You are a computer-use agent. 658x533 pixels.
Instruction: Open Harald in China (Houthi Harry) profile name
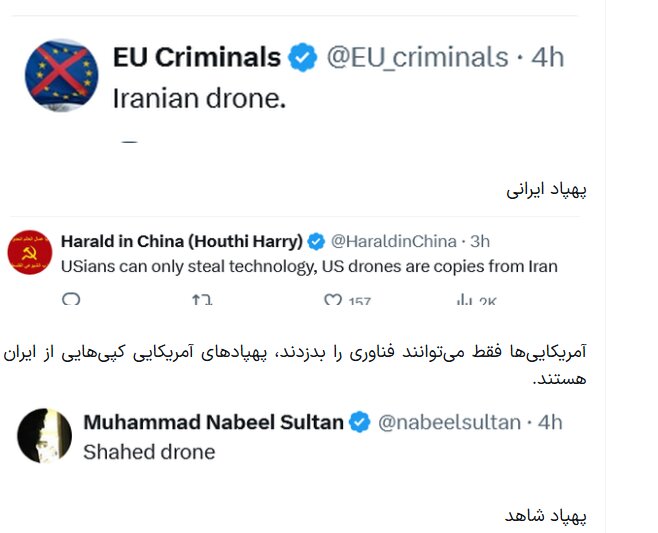181,242
